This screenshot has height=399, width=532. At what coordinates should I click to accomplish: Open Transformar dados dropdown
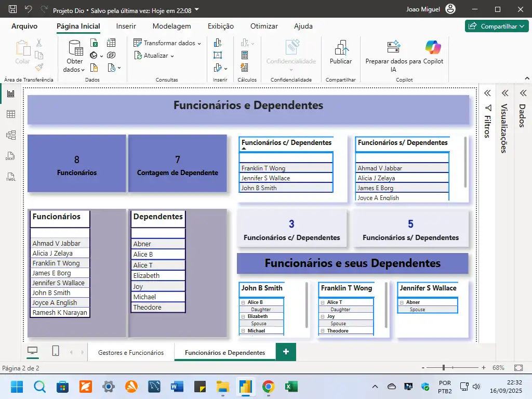point(199,44)
